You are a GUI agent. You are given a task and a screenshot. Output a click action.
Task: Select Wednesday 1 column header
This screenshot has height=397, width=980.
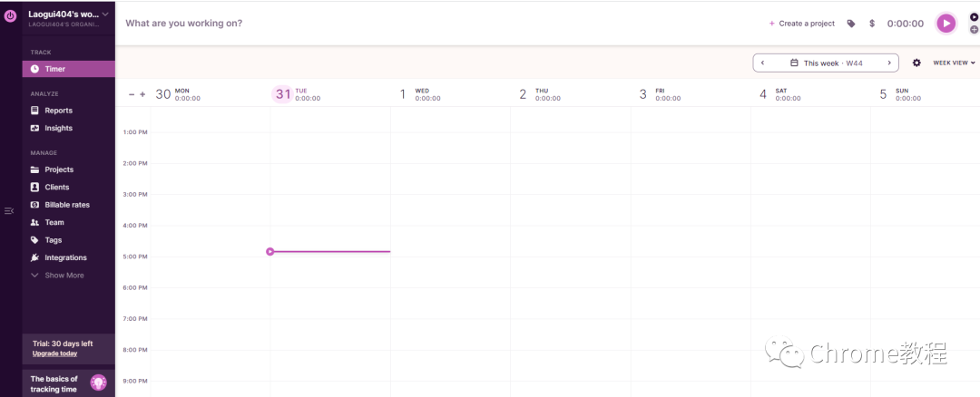(420, 94)
